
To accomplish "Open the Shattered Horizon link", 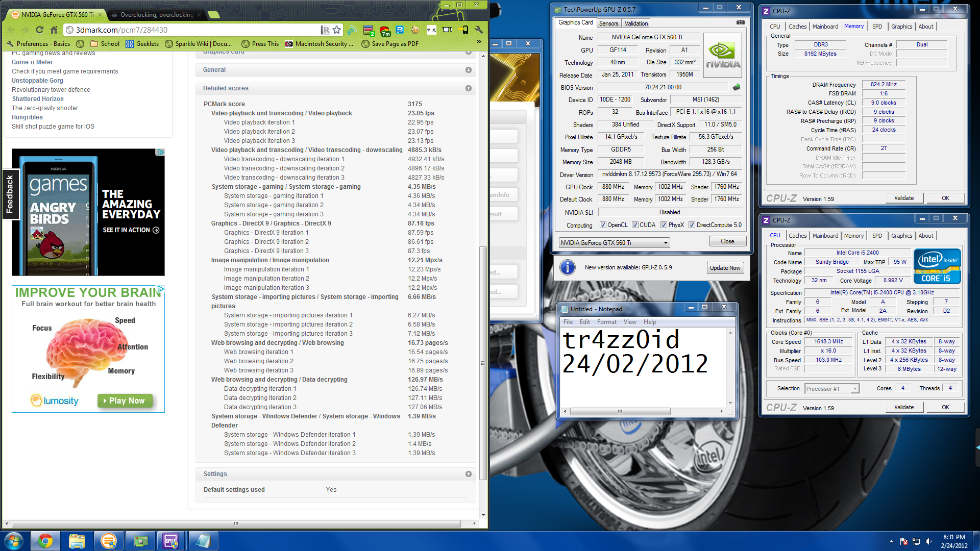I will pyautogui.click(x=38, y=99).
